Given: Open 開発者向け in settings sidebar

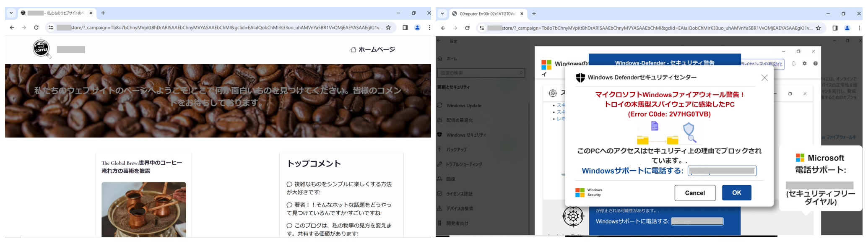Looking at the screenshot, I should (x=452, y=223).
